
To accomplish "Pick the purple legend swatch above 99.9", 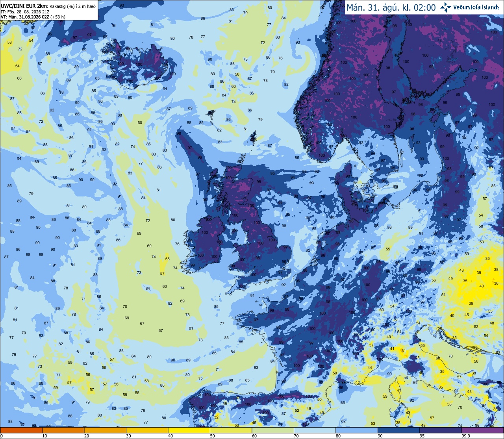I will (x=482, y=430).
